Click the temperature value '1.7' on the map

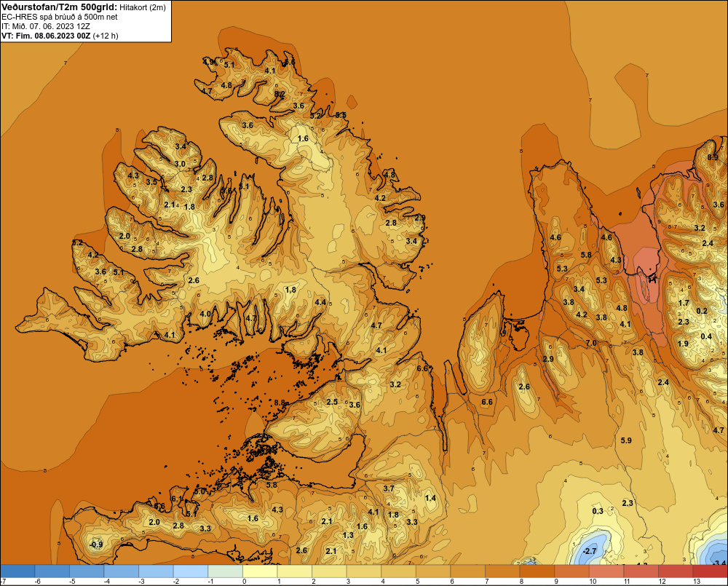pos(684,303)
